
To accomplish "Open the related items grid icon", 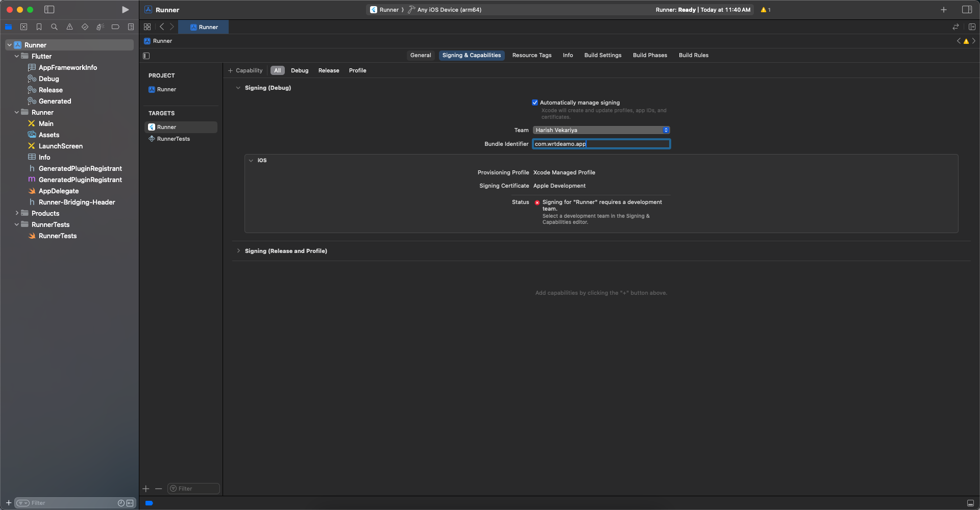I will 148,27.
